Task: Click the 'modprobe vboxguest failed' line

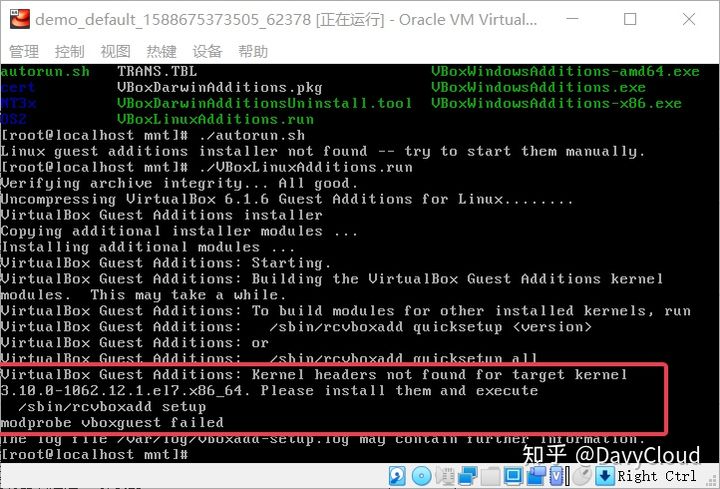Action: pyautogui.click(x=112, y=422)
